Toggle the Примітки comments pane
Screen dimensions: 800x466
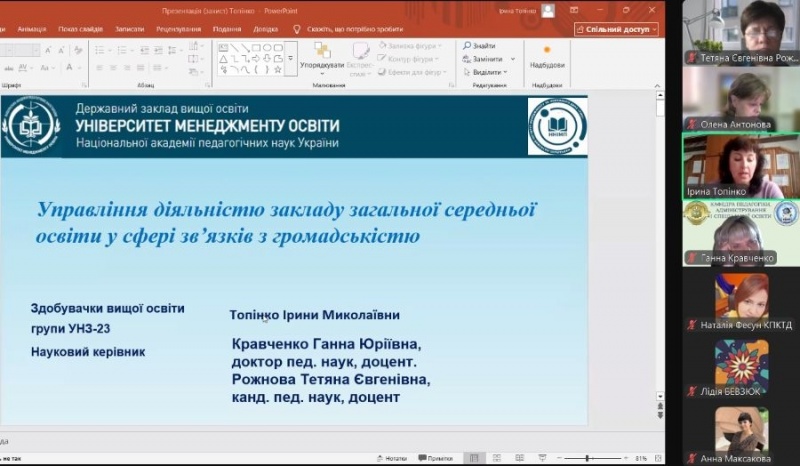[436, 458]
